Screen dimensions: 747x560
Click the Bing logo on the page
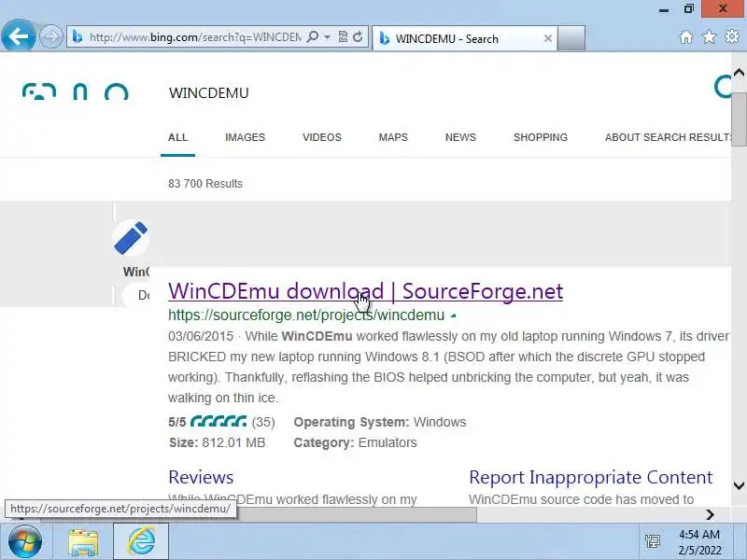[x=76, y=91]
